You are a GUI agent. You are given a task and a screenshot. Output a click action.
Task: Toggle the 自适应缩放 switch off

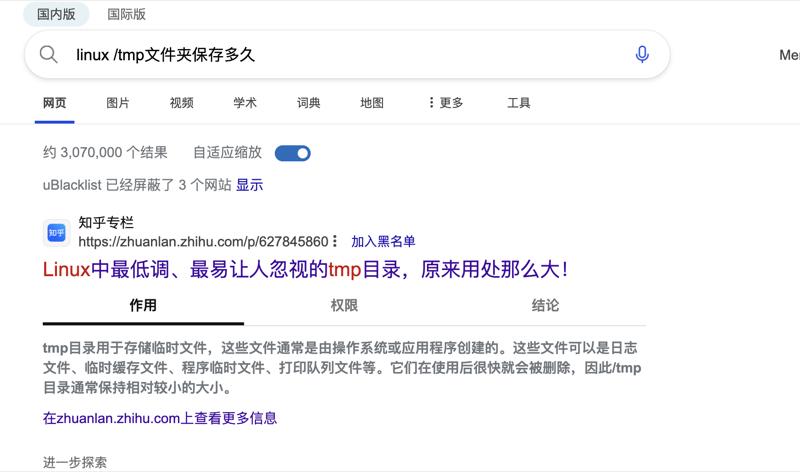coord(292,153)
